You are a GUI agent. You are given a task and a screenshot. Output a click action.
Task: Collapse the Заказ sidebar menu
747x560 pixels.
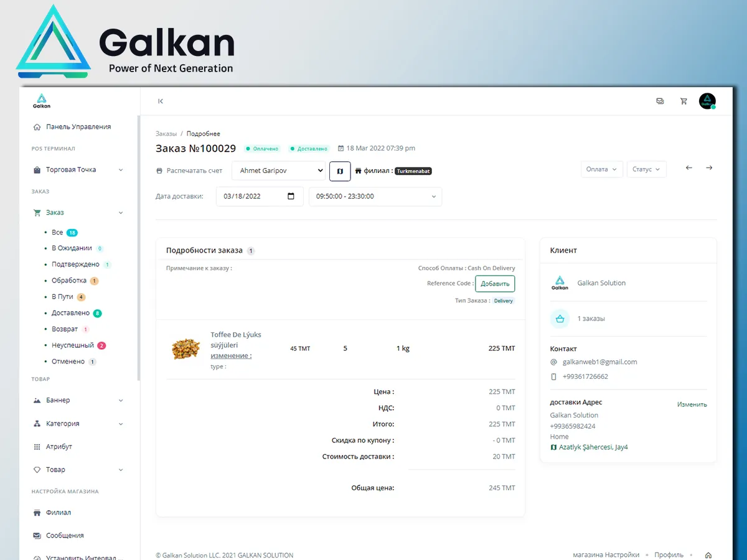(78, 213)
